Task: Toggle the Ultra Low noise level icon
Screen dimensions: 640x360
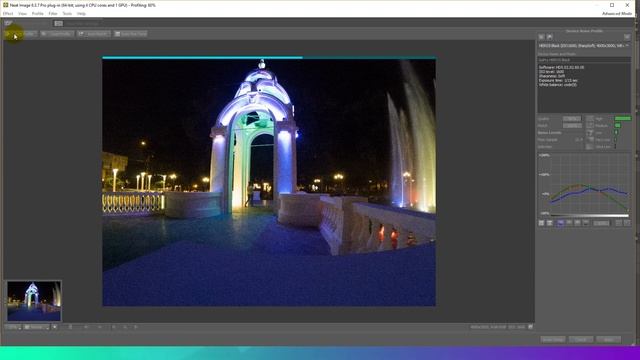Action: [590, 147]
